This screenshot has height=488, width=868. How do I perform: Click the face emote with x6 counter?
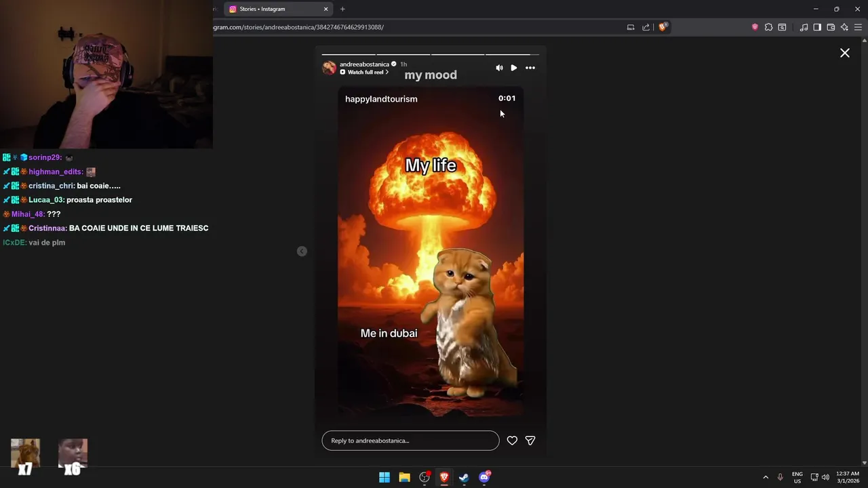[73, 456]
